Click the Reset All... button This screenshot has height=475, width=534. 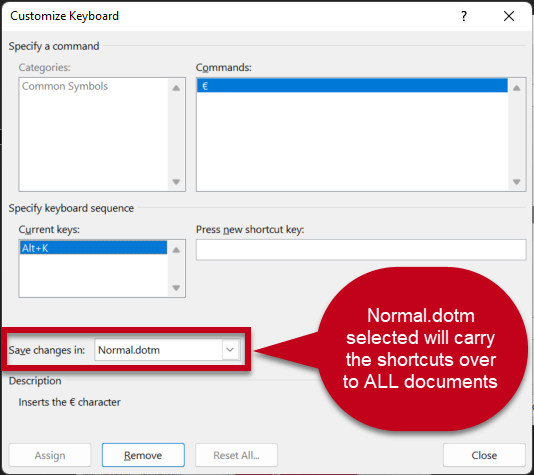pyautogui.click(x=236, y=455)
